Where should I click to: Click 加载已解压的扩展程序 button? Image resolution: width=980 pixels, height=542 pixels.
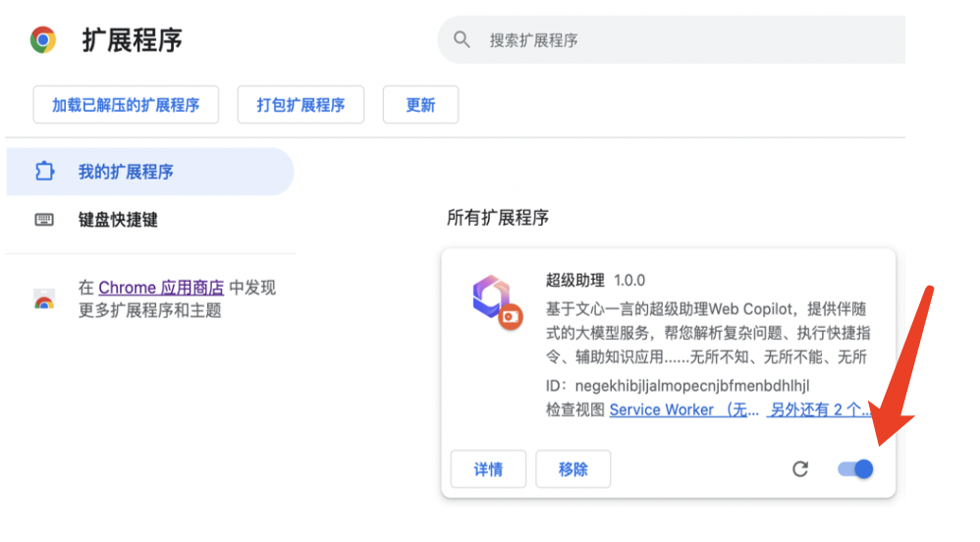point(126,105)
